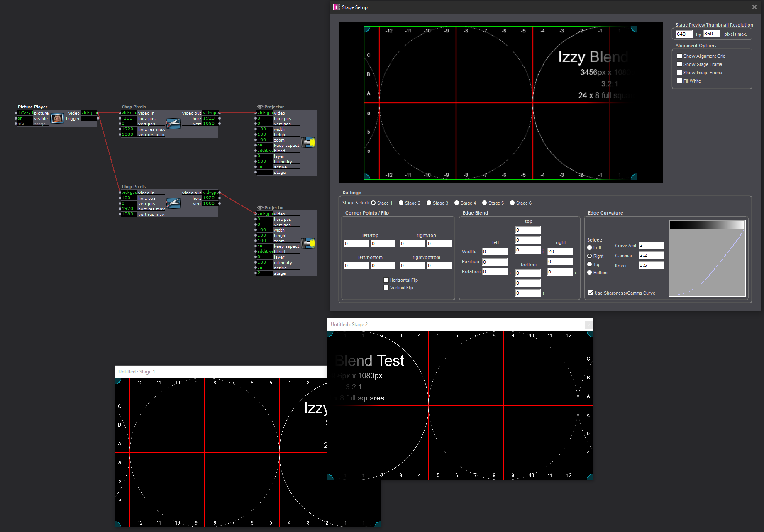
Task: Click upper Chop Pixels horz pos value -100
Action: click(129, 118)
